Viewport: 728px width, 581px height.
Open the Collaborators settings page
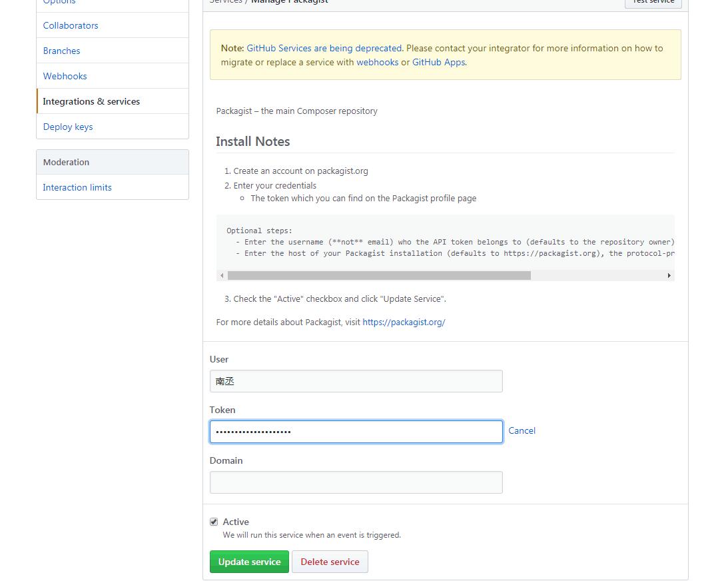click(x=71, y=25)
